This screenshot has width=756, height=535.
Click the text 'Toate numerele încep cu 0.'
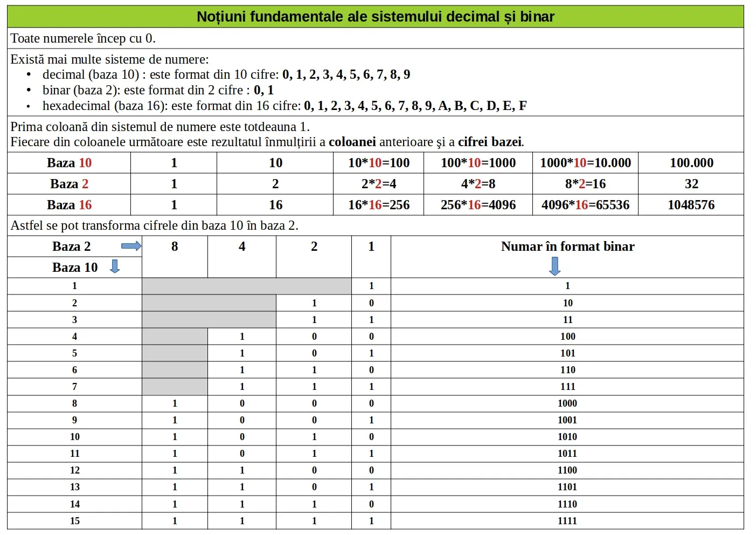coord(83,38)
